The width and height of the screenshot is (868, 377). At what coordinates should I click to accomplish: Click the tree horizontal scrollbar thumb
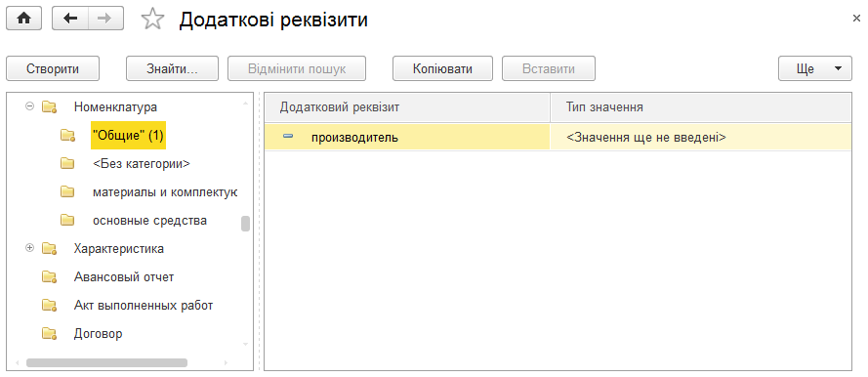106,363
